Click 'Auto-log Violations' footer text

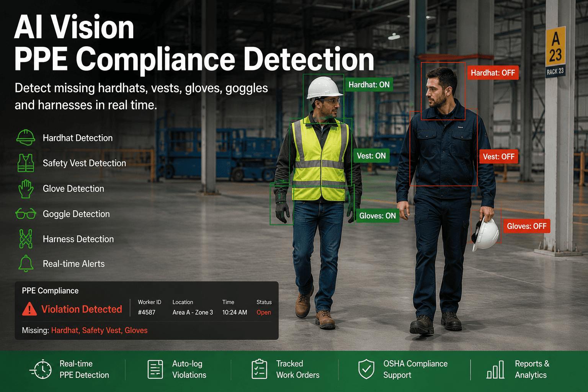[189, 369]
